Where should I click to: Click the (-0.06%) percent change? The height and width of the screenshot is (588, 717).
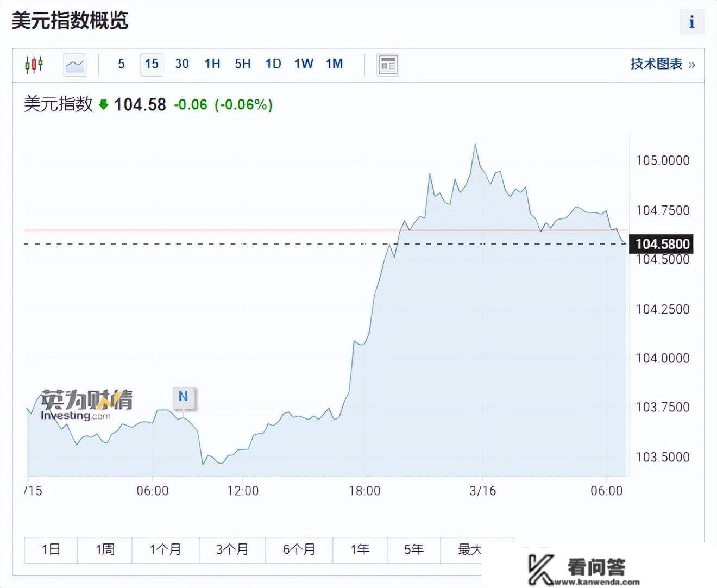click(244, 104)
